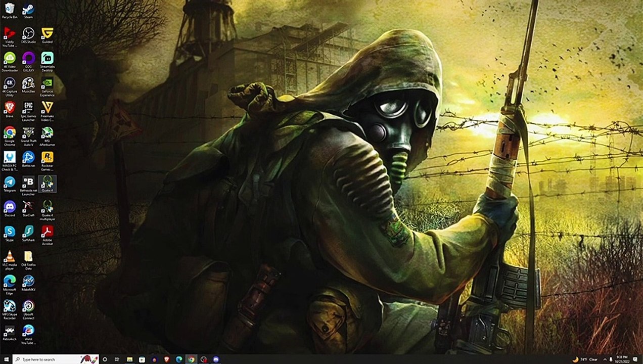The image size is (643, 364).
Task: Select the MP3 Skype Recorder icon
Action: (9, 309)
